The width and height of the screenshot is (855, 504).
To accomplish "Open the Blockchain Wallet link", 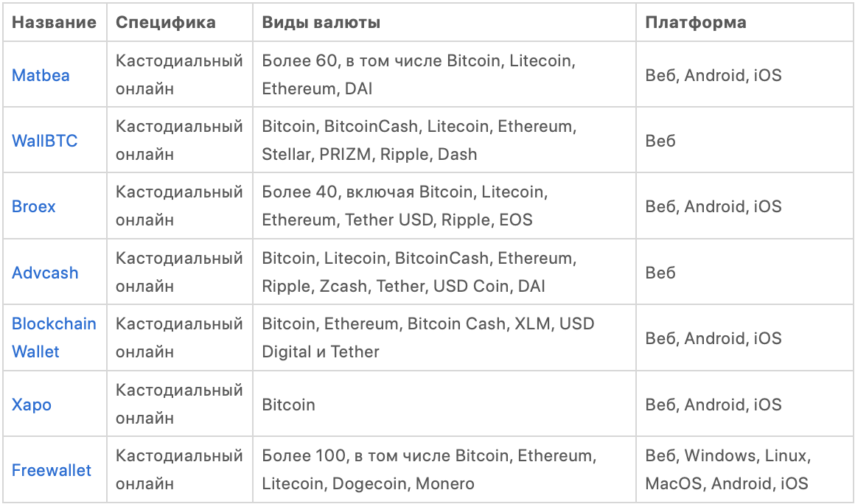I will pyautogui.click(x=54, y=337).
